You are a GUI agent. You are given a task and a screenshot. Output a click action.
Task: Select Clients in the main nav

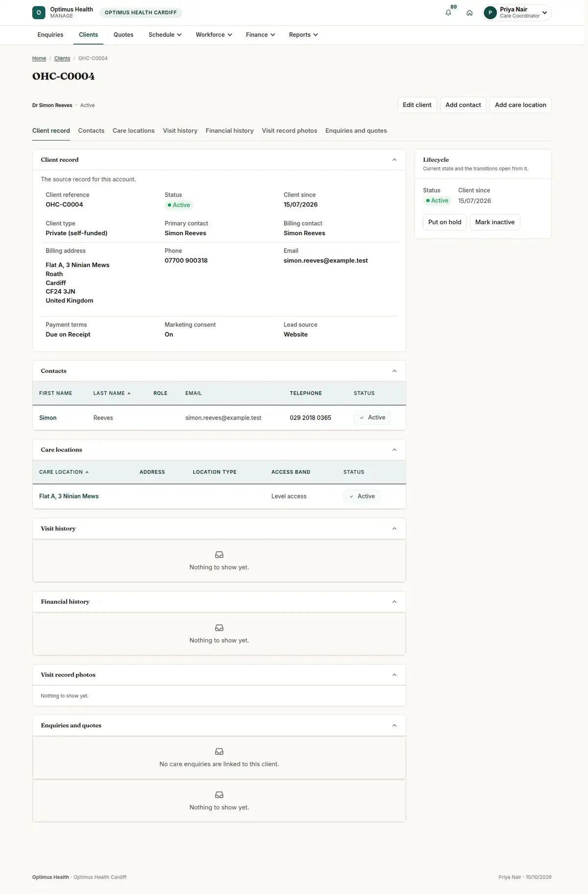coord(88,35)
